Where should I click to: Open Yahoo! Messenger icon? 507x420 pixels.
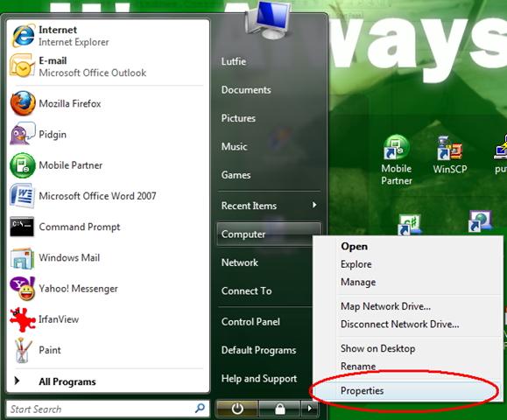click(x=22, y=288)
